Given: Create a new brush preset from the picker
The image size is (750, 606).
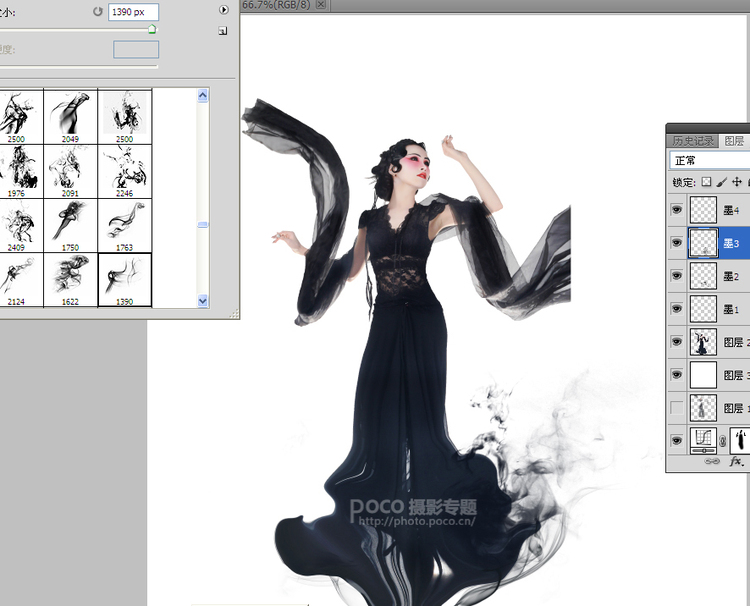Looking at the screenshot, I should click(223, 31).
